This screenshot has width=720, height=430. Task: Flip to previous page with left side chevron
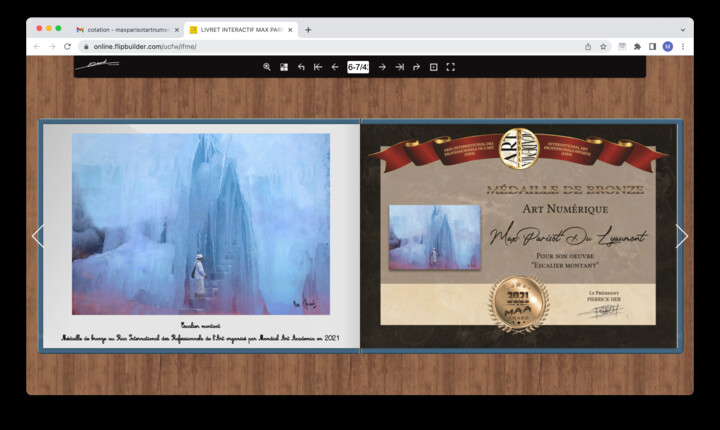click(x=38, y=236)
